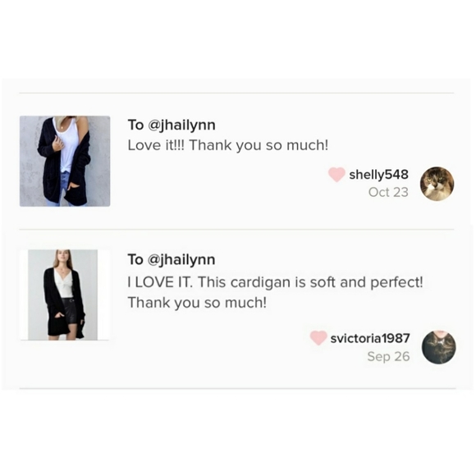Select the 'To' label in shelly548's note
This screenshot has width=476, height=475.
coord(135,125)
